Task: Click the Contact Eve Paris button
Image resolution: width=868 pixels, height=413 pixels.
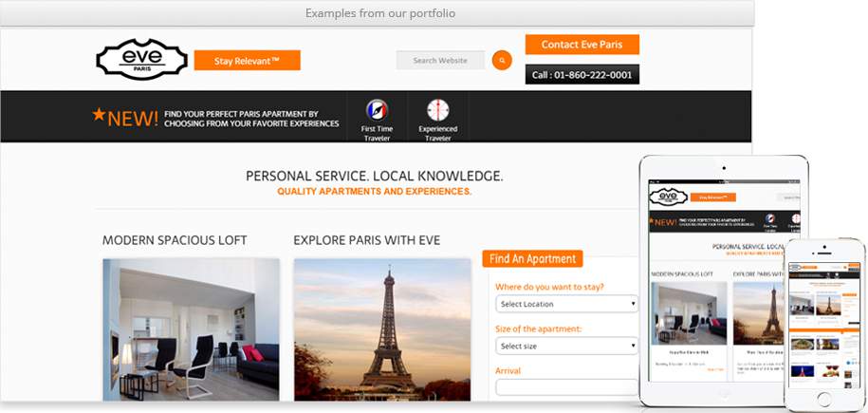Action: tap(582, 45)
